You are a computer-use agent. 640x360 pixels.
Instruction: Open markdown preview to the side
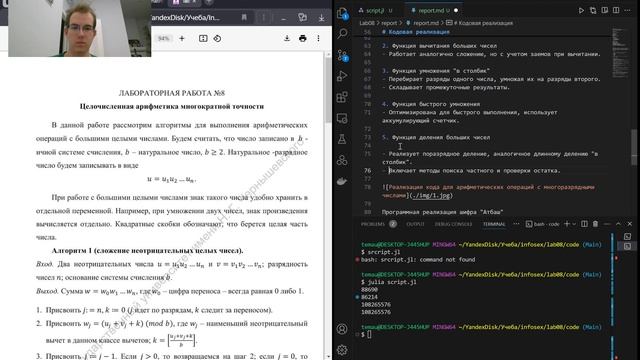[604, 10]
